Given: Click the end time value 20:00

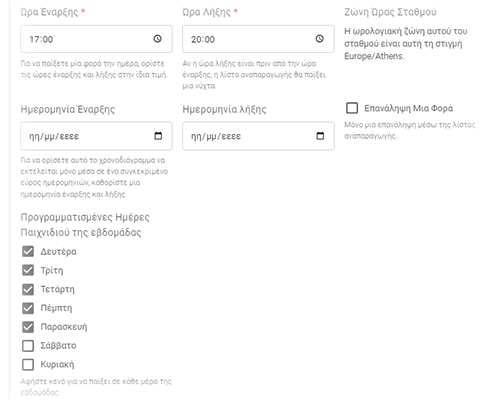Looking at the screenshot, I should coord(203,39).
